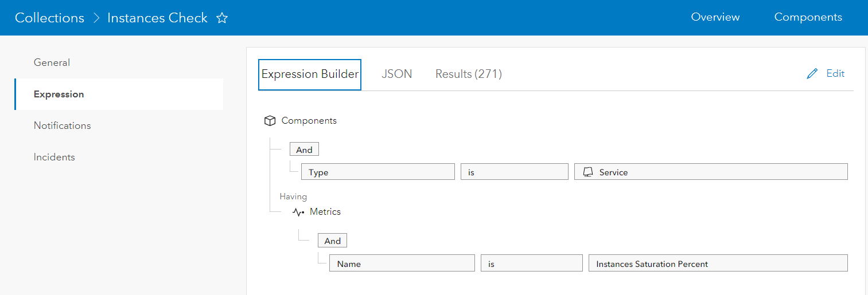Click the breadcrumb chevron separator
This screenshot has width=868, height=295.
(96, 18)
